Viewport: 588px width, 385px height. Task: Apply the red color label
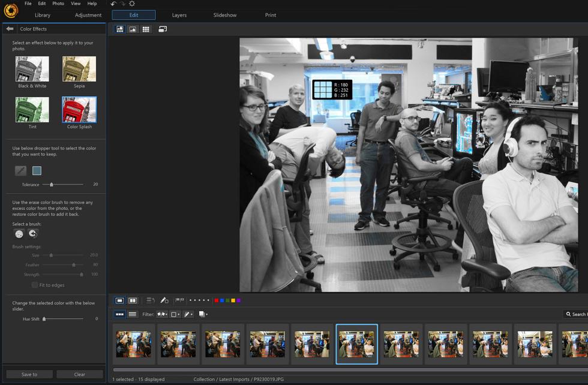[x=217, y=300]
